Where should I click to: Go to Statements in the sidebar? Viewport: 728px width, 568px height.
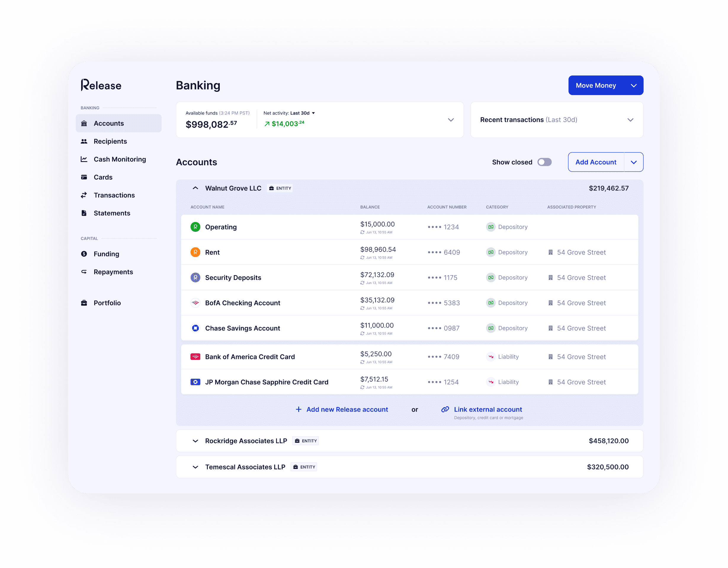[112, 213]
